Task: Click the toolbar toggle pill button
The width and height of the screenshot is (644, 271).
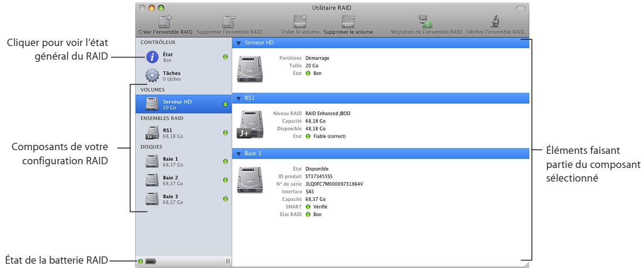Action: point(520,8)
